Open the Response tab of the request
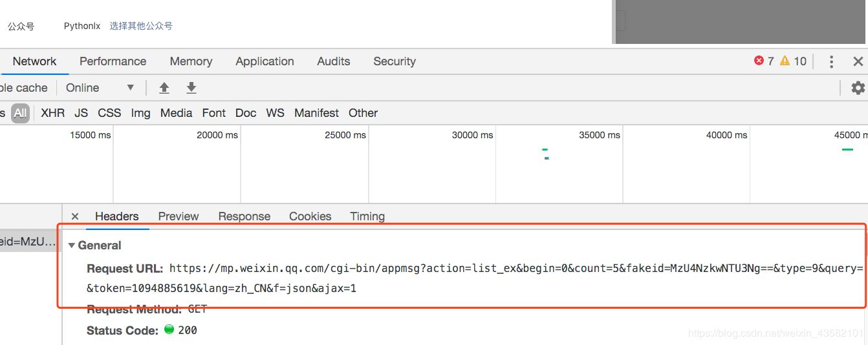 tap(244, 216)
